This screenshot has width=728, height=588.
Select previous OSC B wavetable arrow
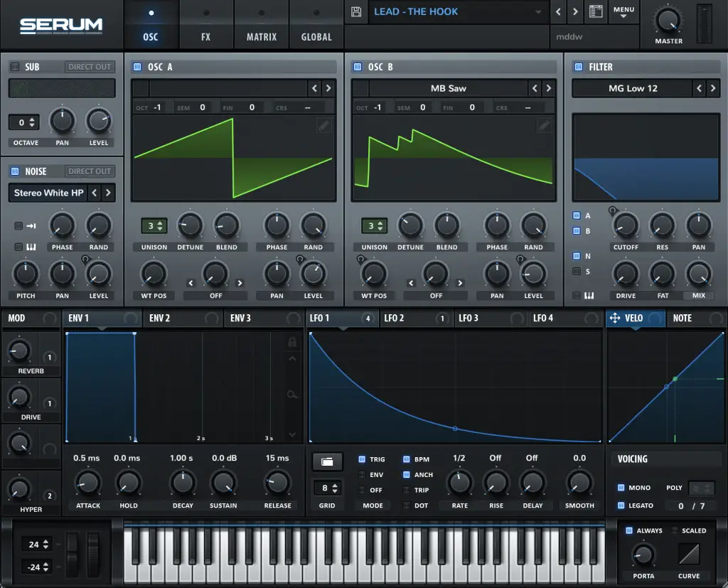click(x=535, y=88)
